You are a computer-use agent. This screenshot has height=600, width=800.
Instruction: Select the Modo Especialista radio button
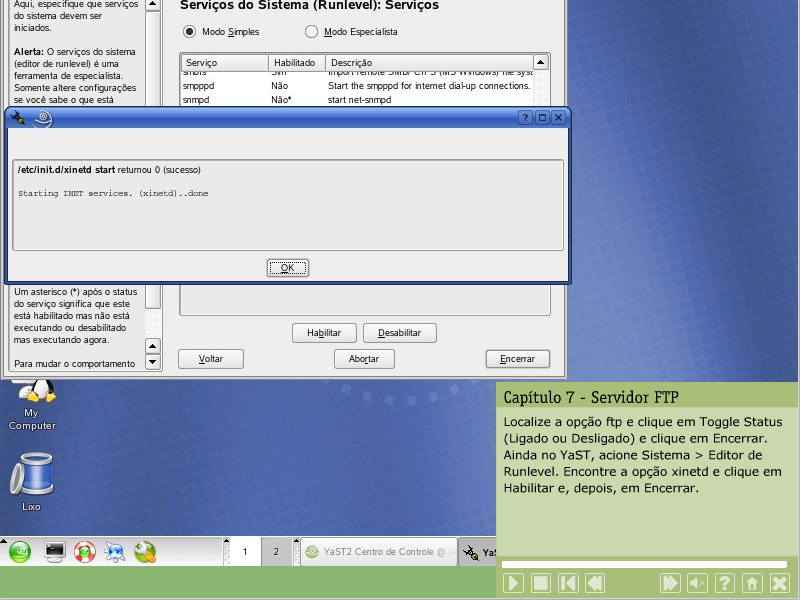pos(312,32)
